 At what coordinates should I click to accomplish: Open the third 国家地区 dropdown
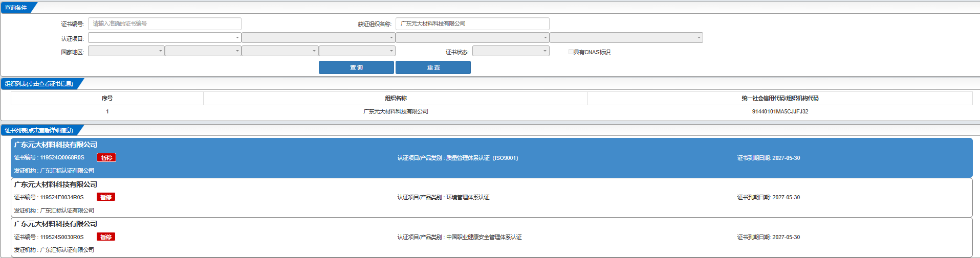pos(280,51)
